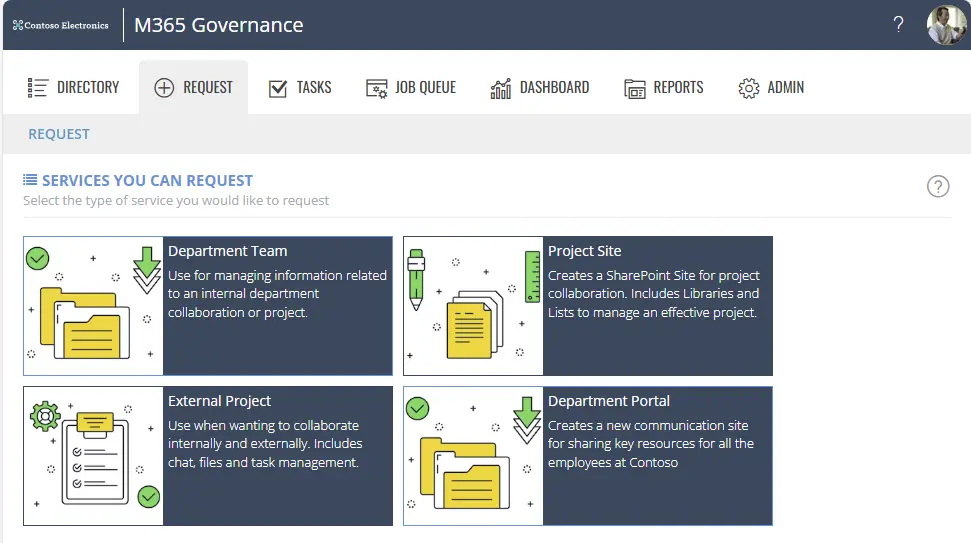Click the Dashboard bar chart icon
971x543 pixels.
click(x=501, y=88)
